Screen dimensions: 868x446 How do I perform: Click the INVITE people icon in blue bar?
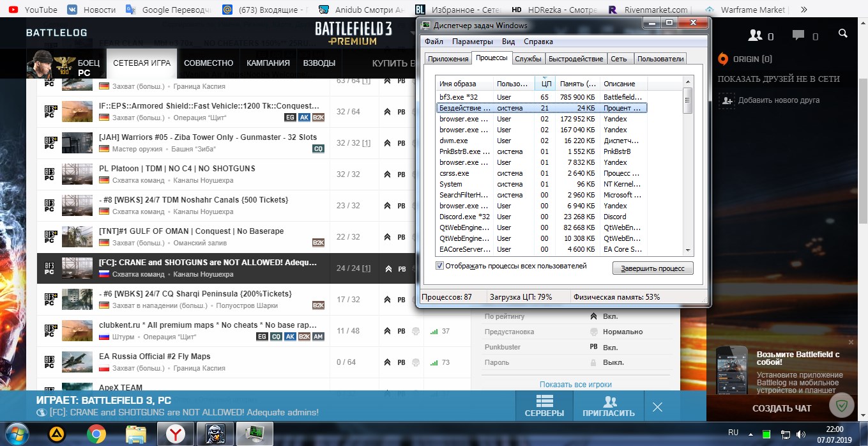(609, 401)
